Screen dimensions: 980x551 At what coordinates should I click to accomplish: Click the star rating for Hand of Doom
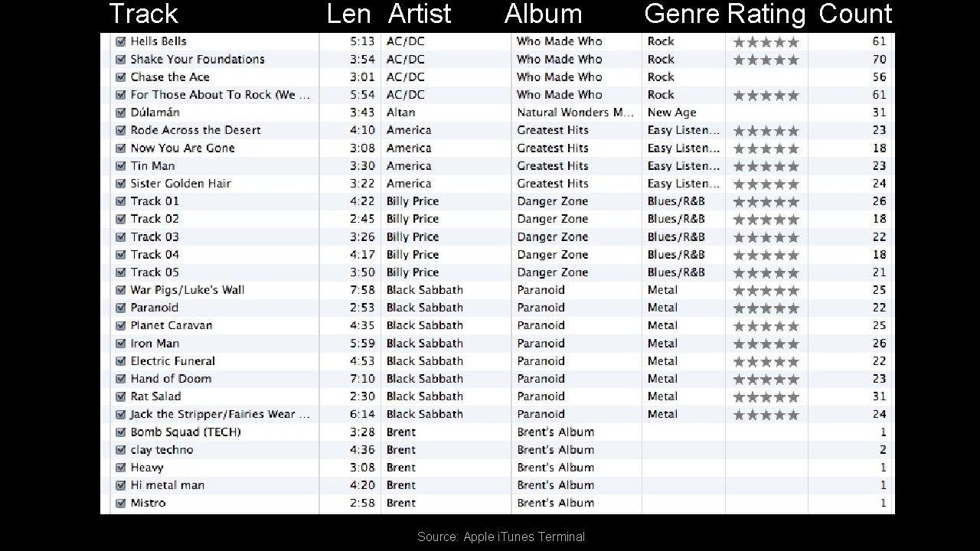pyautogui.click(x=766, y=379)
